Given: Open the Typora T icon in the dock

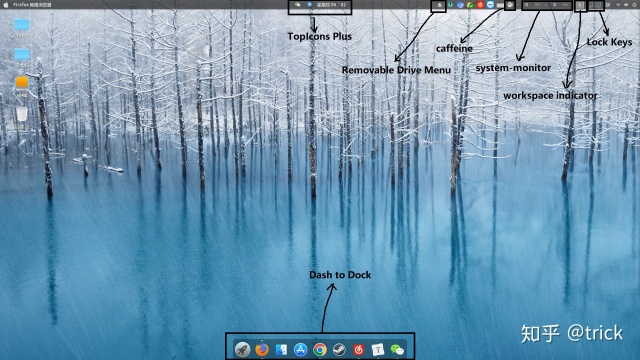Looking at the screenshot, I should click(378, 350).
